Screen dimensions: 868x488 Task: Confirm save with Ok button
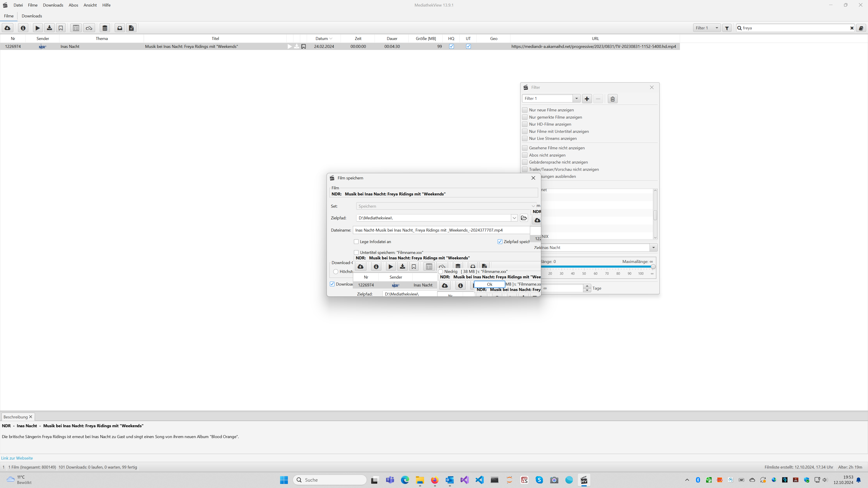[489, 284]
